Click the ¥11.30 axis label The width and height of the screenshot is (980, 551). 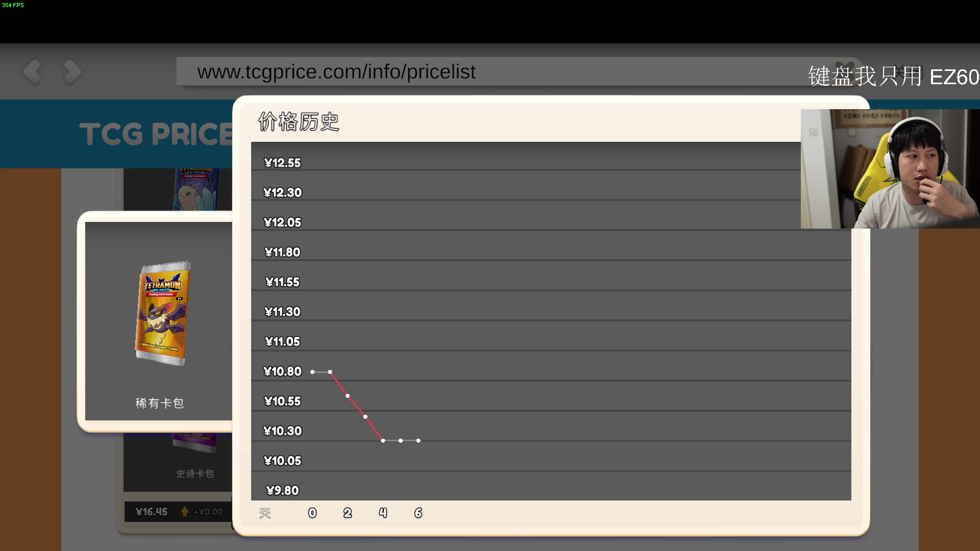coord(282,312)
